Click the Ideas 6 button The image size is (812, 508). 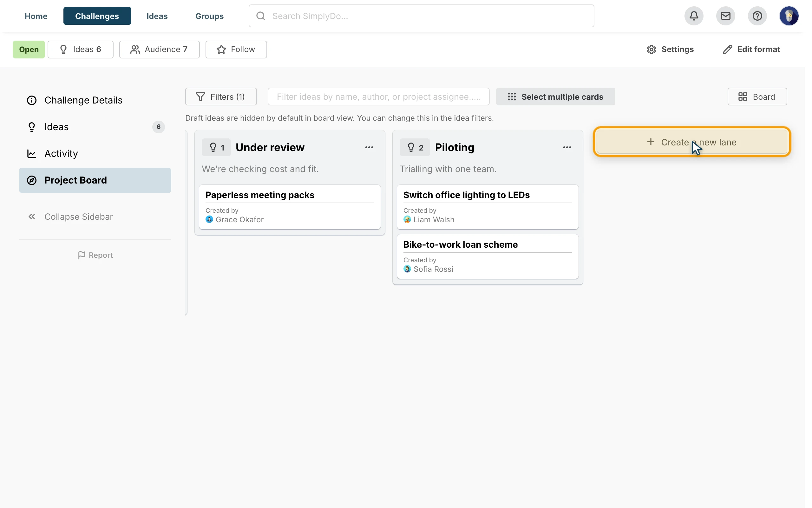coord(81,50)
